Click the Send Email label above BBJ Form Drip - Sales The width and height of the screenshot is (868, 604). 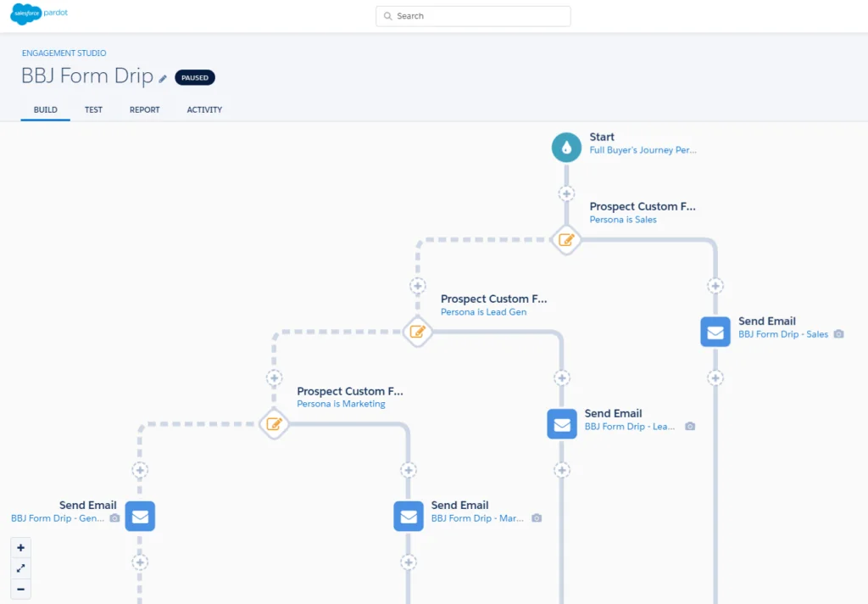click(766, 322)
